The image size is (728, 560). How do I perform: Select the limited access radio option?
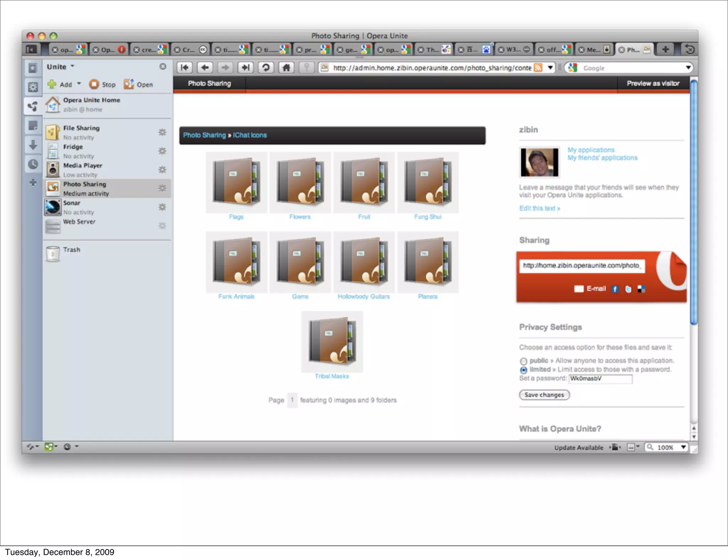(523, 370)
